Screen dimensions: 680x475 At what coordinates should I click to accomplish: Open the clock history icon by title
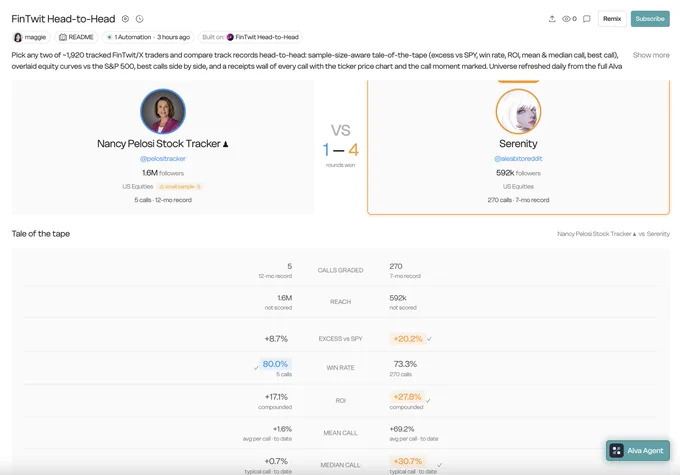click(139, 19)
